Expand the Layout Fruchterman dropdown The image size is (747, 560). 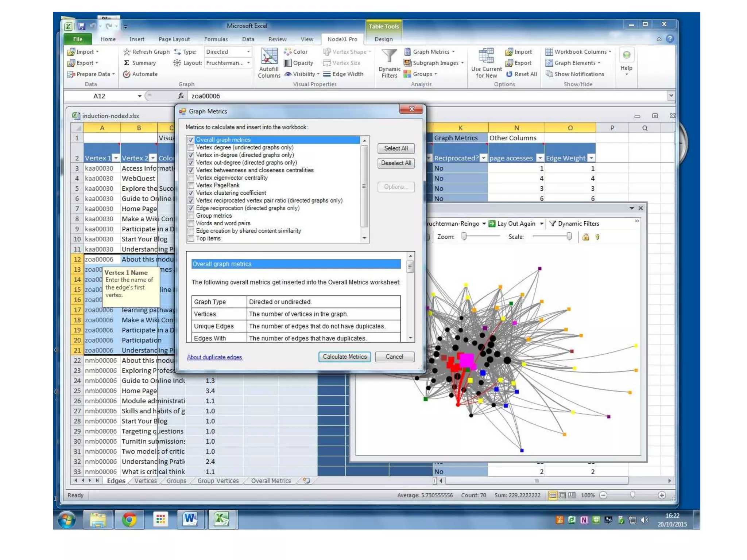tap(248, 63)
